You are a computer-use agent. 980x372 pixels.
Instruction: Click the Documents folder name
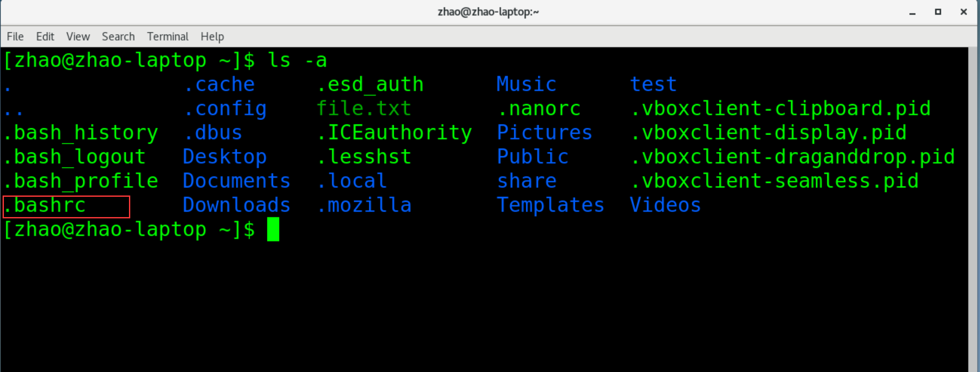tap(236, 181)
